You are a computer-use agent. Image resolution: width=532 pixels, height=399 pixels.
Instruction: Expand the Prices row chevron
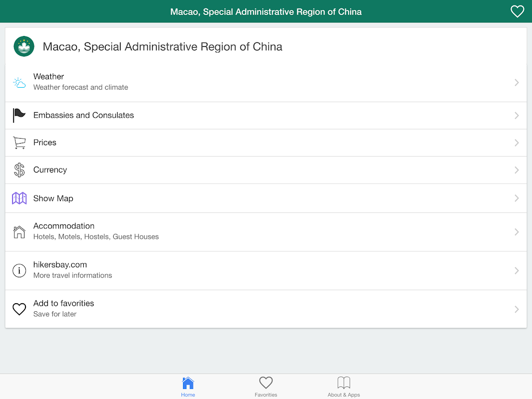coord(517,143)
